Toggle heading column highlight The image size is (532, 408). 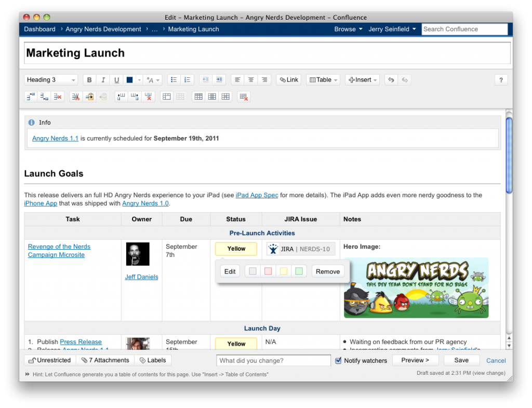click(x=212, y=97)
